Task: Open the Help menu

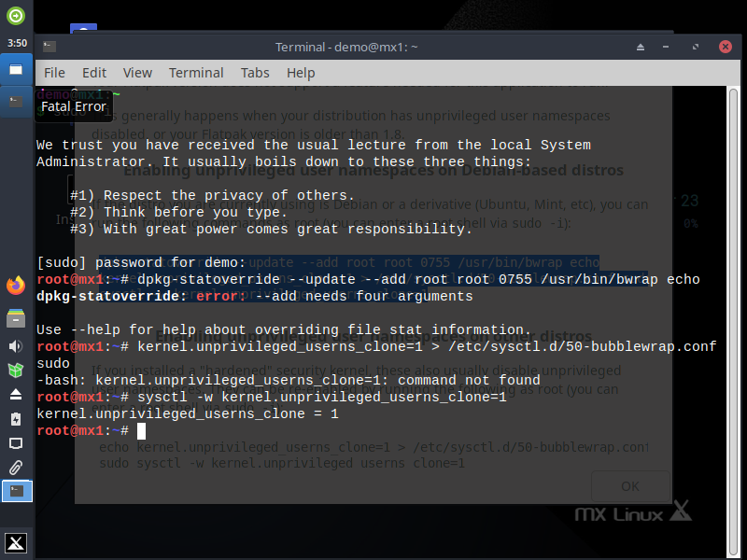Action: (301, 73)
